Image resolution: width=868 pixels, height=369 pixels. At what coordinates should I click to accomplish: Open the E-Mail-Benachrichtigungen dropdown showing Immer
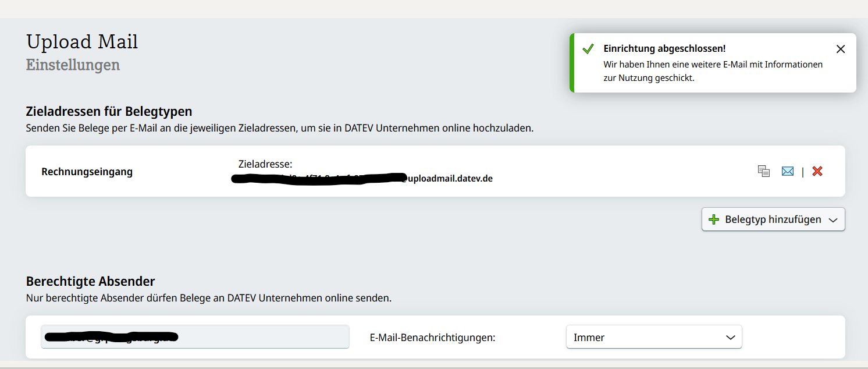pyautogui.click(x=653, y=337)
